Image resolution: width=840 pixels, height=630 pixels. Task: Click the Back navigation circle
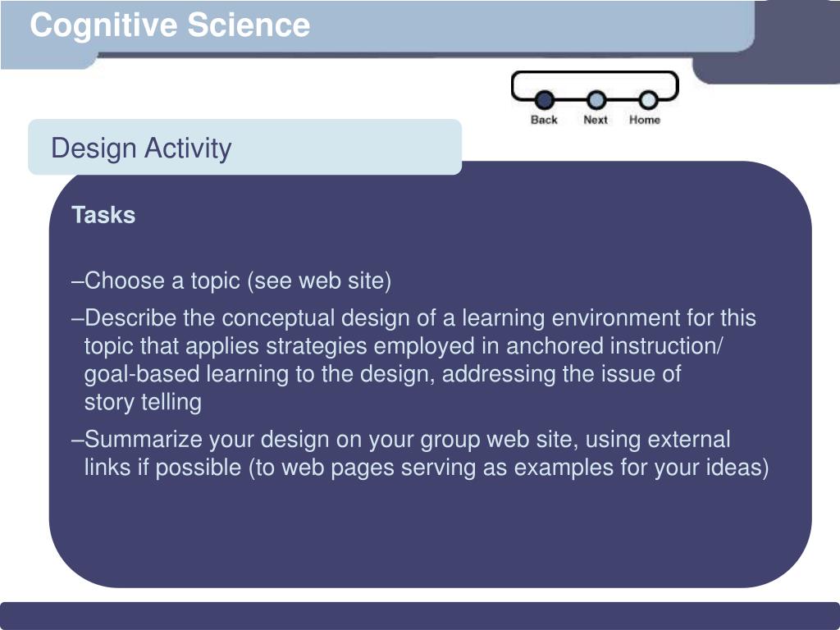(545, 100)
